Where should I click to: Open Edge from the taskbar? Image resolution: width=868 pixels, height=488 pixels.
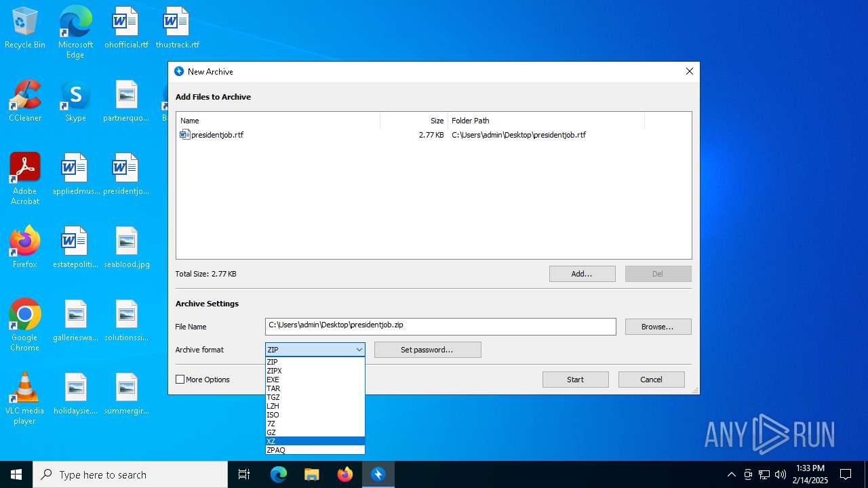click(279, 474)
